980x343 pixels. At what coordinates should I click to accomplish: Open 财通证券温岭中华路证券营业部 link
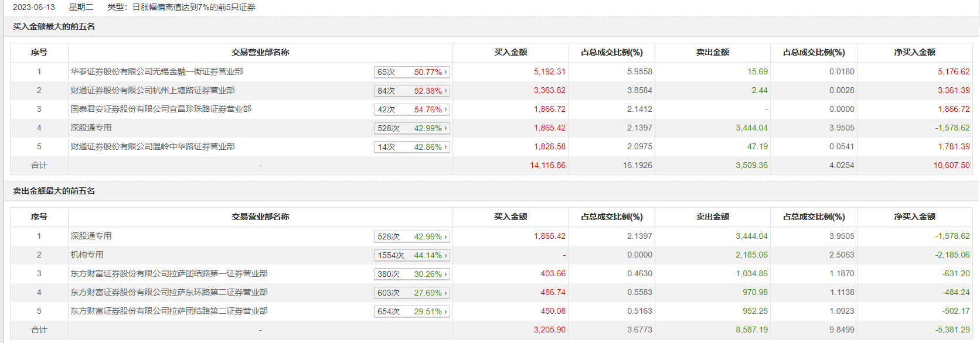point(152,146)
